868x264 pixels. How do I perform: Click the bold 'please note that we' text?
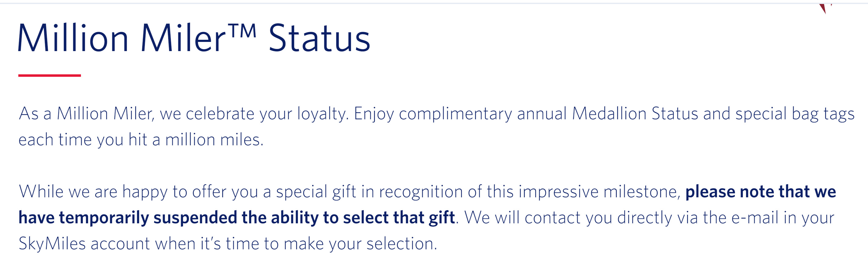(x=760, y=192)
